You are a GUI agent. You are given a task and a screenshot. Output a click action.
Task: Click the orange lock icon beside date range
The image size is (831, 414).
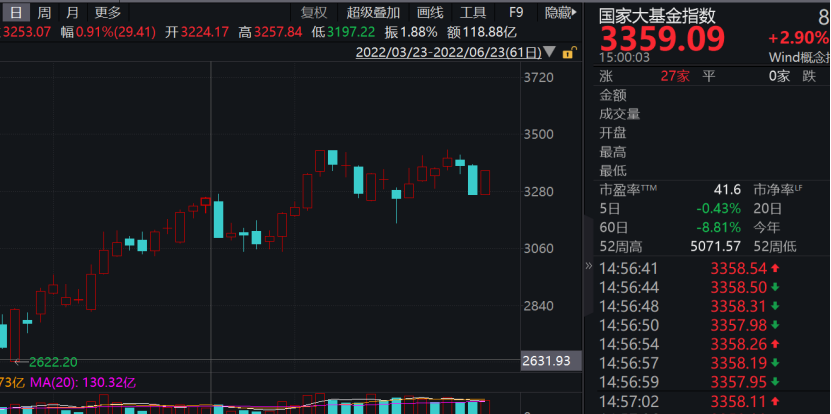tap(569, 52)
